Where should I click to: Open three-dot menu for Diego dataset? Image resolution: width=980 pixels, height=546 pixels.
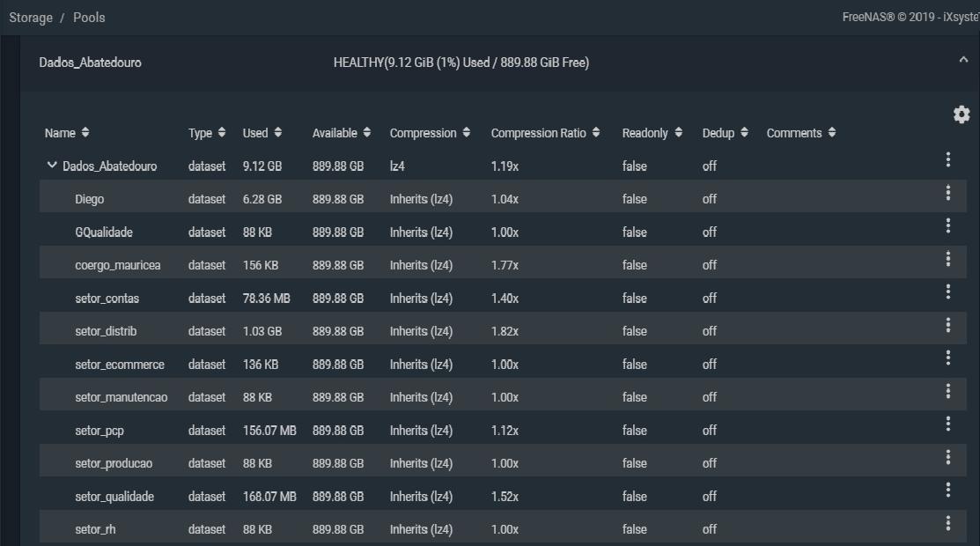coord(947,193)
